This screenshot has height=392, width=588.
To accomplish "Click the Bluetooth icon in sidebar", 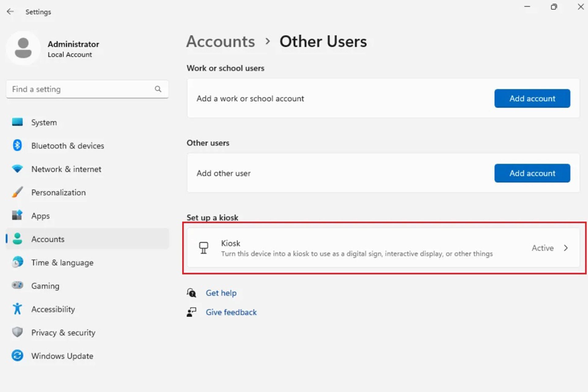I will [x=17, y=145].
